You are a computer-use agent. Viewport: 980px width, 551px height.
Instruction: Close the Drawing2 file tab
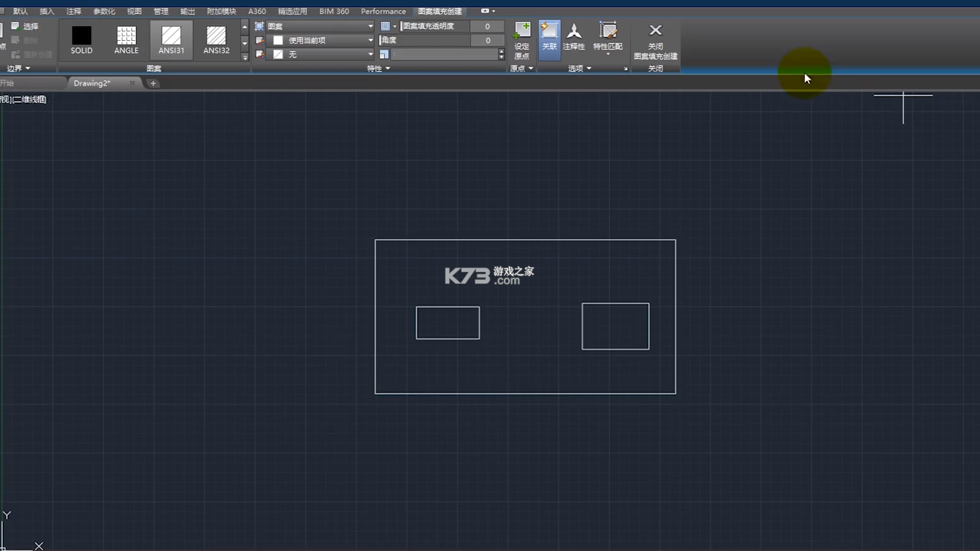pos(132,83)
